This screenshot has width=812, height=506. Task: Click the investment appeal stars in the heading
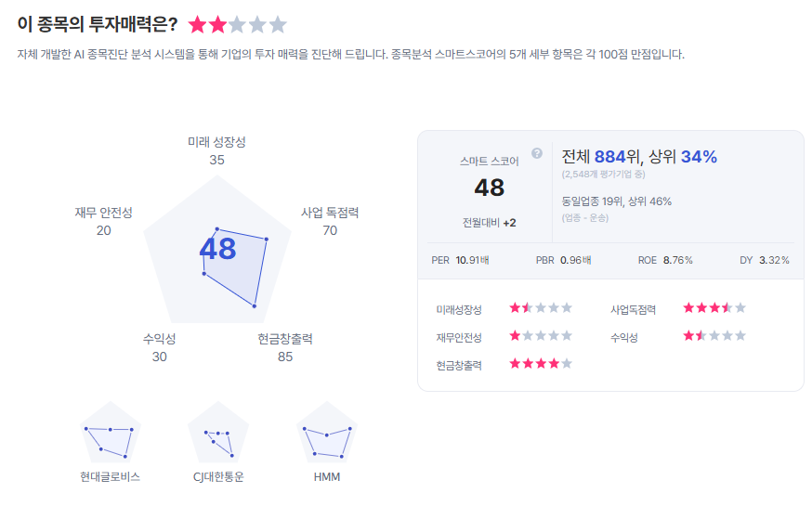[238, 25]
